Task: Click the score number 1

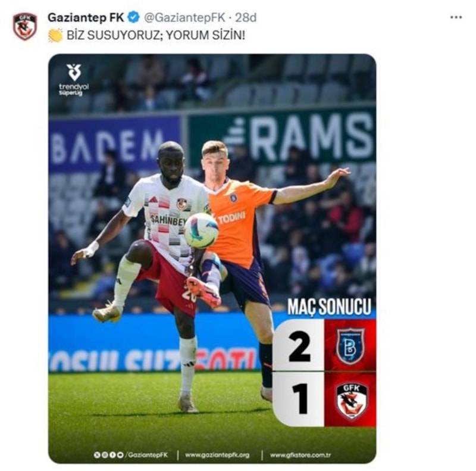Action: [301, 398]
